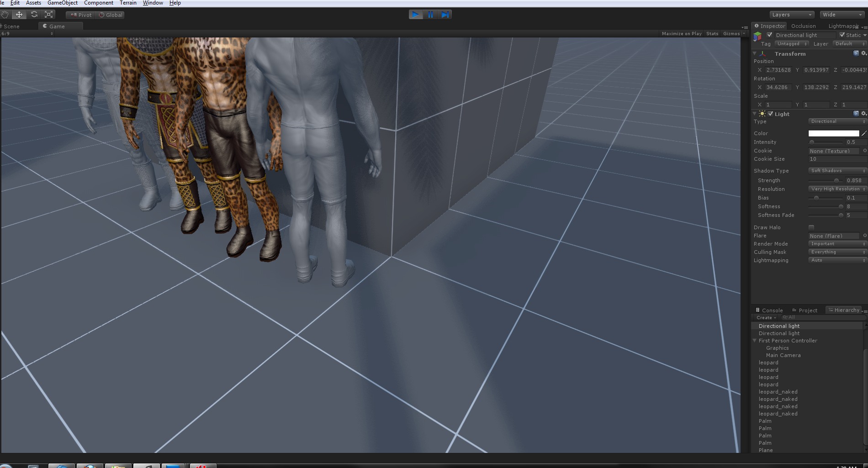Open the Light component settings gear
868x468 pixels.
click(x=863, y=113)
